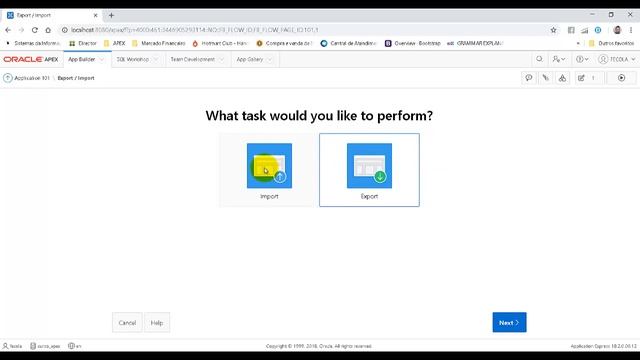This screenshot has width=640, height=360.
Task: Click the curso_apex workspace status entry
Action: click(45, 346)
